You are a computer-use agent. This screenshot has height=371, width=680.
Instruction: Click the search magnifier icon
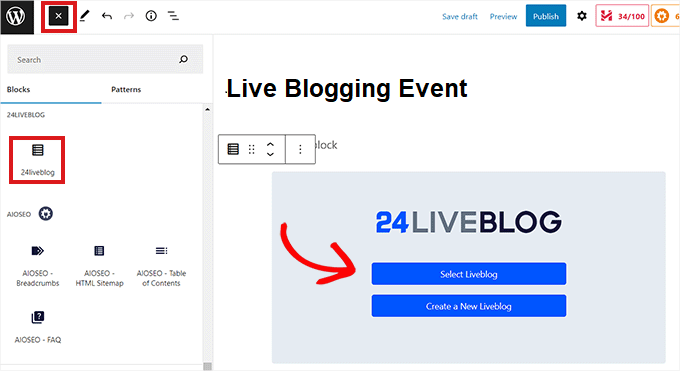(x=183, y=59)
